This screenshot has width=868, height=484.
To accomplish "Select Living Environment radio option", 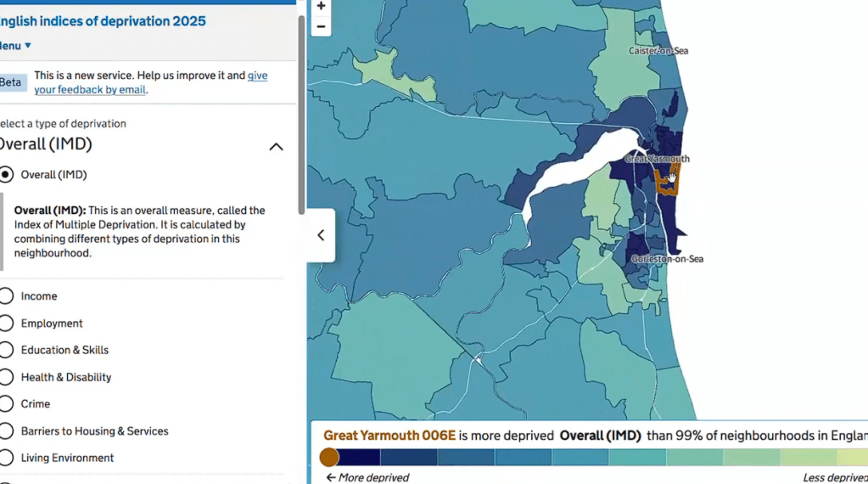I will [7, 458].
